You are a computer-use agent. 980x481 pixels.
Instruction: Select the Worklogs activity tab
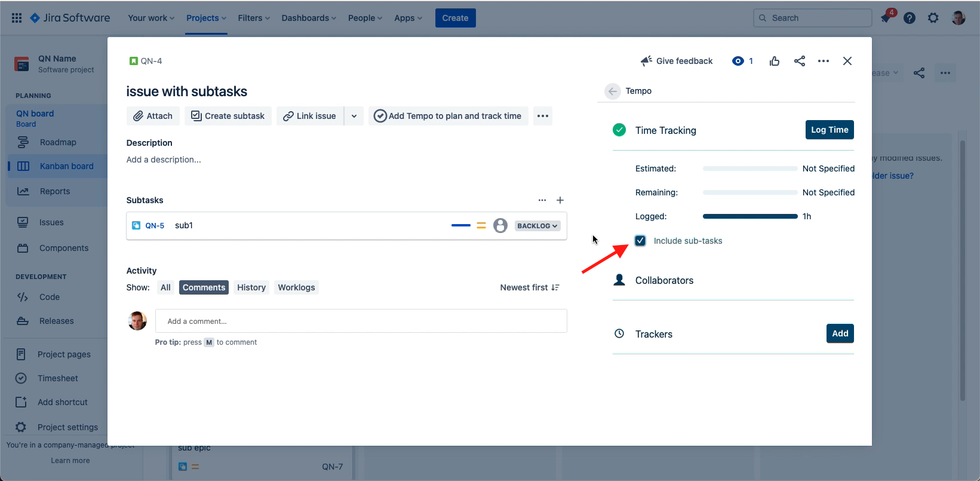[296, 287]
